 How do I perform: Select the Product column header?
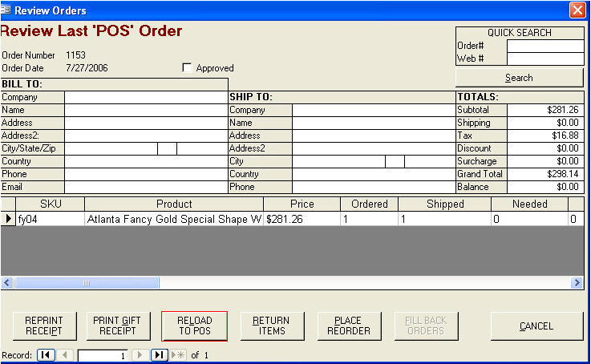[x=174, y=204]
